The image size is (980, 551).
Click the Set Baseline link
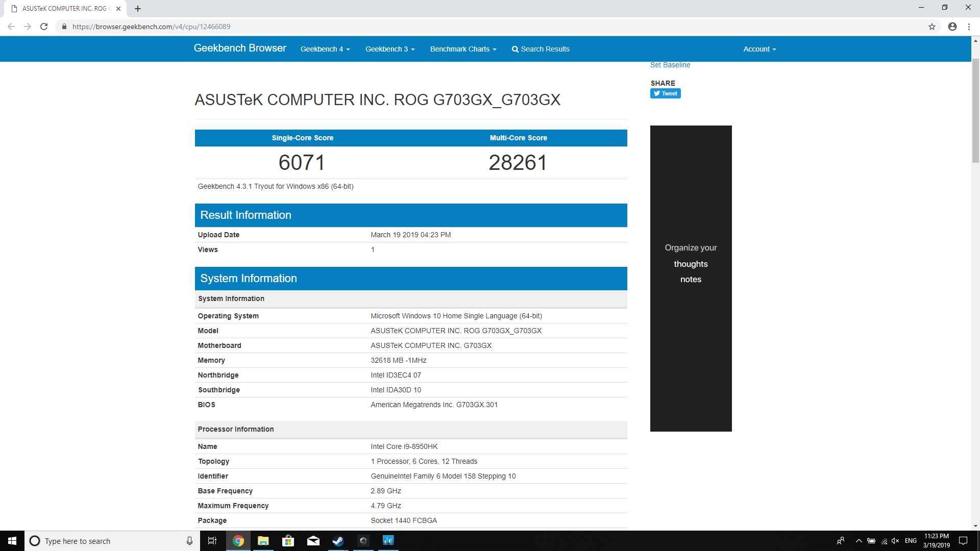(670, 65)
